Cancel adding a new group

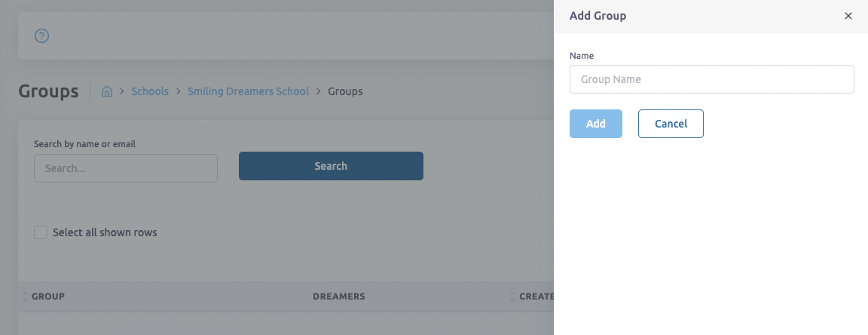[671, 124]
